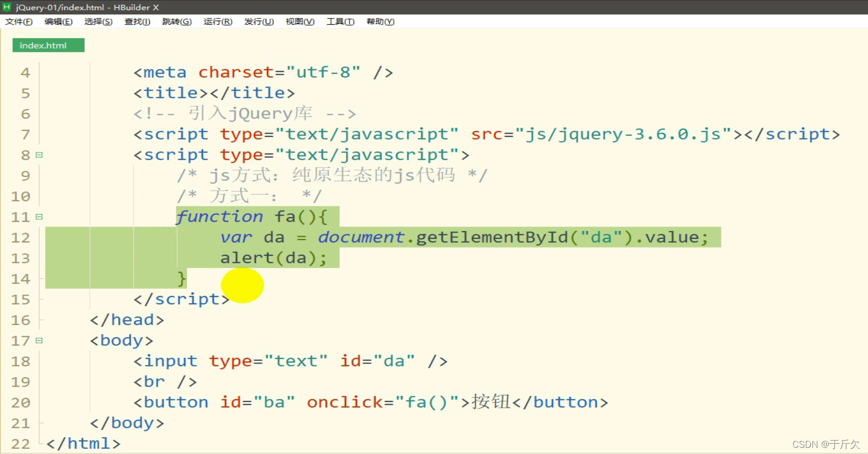The height and width of the screenshot is (454, 868).
Task: Open the 选择(S) menu
Action: (98, 22)
